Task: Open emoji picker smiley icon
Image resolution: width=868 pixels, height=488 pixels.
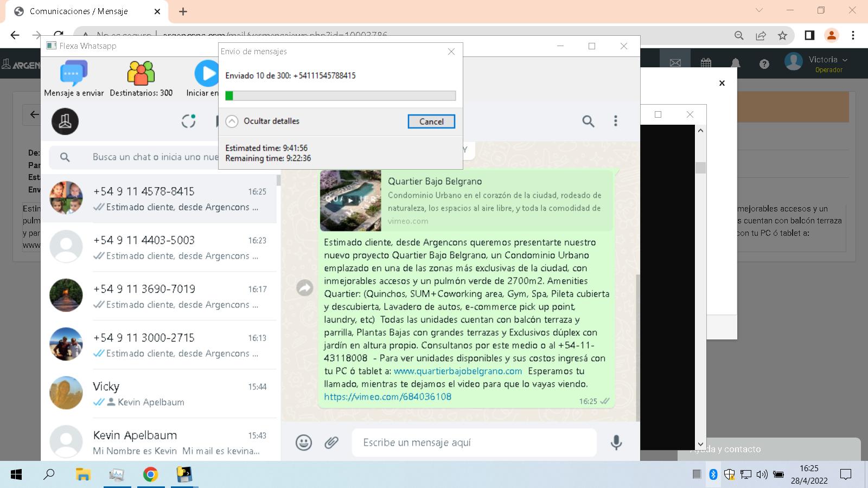Action: (x=304, y=442)
